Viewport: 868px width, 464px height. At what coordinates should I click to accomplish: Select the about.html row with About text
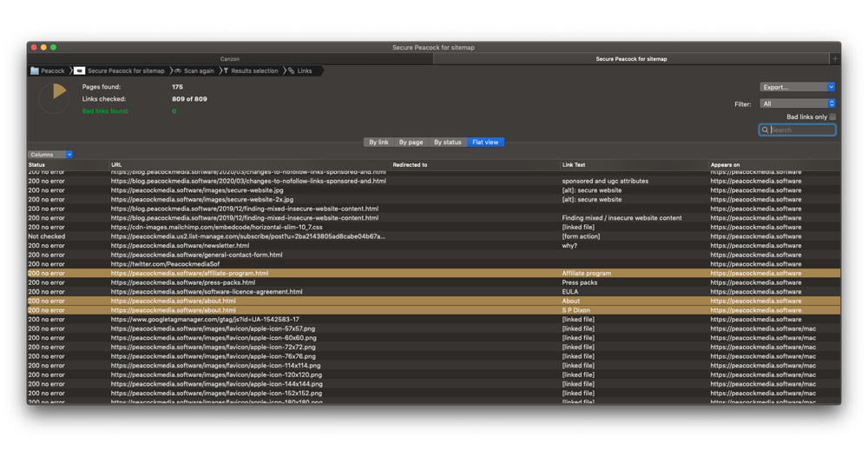point(434,301)
